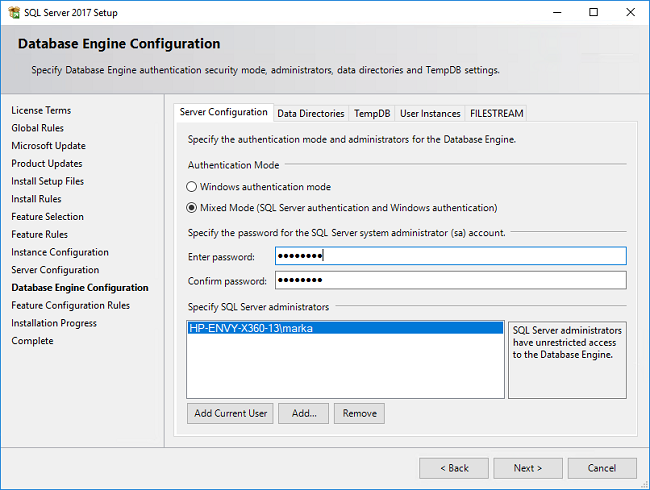650x490 pixels.
Task: Maximize the setup window
Action: point(594,12)
